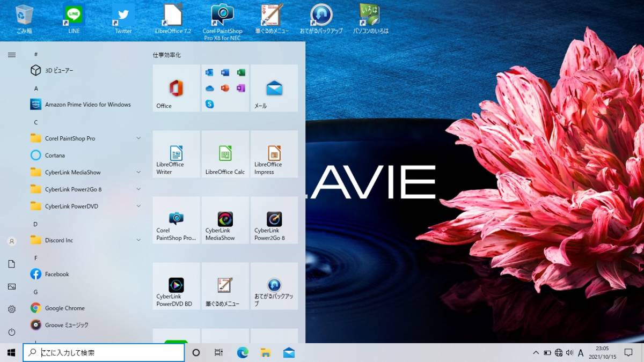Open PowerPoint icon in Office folder tile

225,88
